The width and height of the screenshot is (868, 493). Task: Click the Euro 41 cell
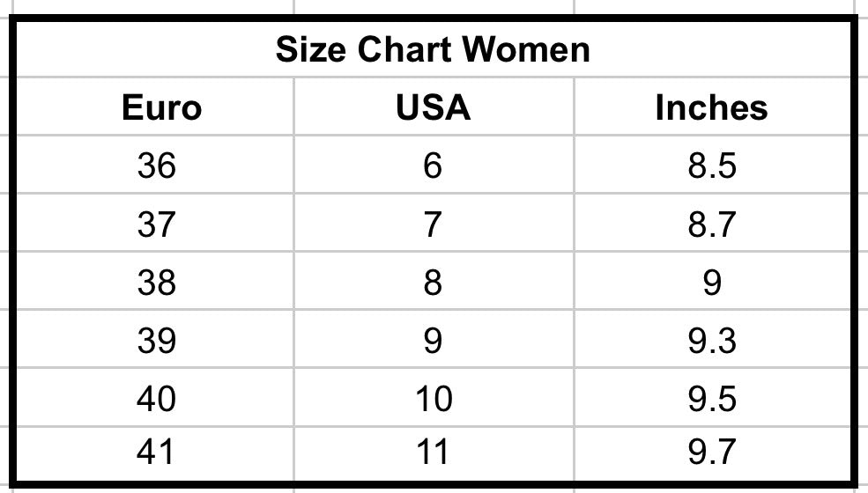tap(157, 453)
